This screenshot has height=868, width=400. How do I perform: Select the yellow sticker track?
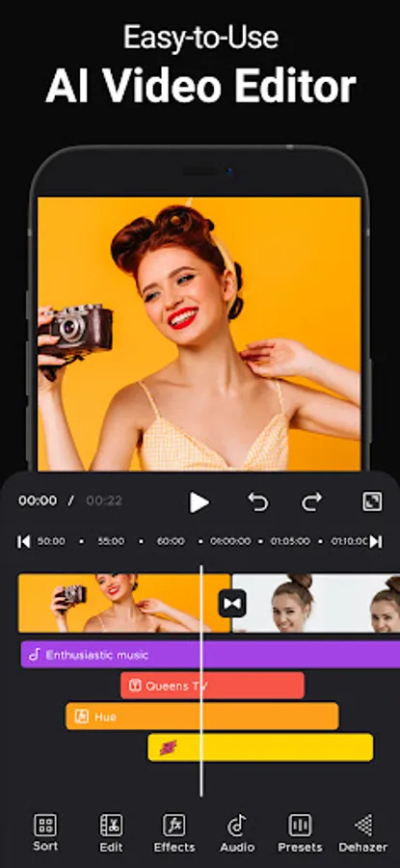point(260,747)
